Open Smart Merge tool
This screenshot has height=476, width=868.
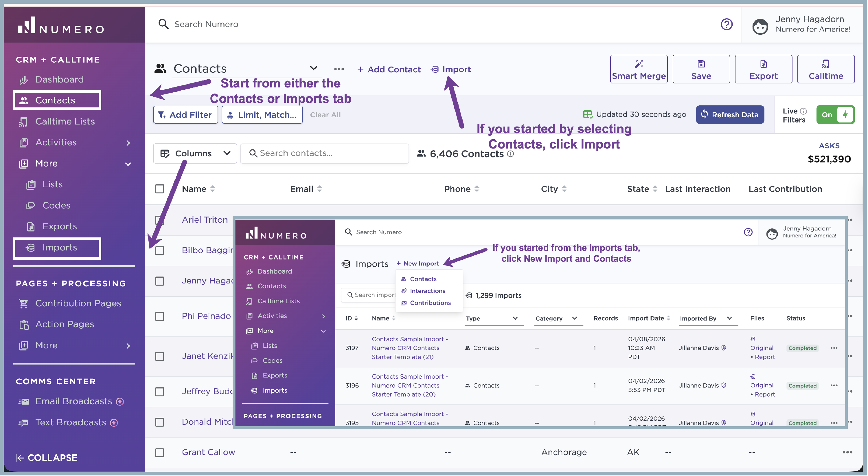click(639, 69)
